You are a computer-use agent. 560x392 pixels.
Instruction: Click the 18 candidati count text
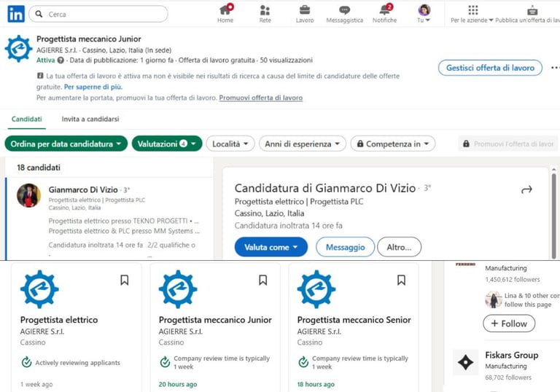39,168
